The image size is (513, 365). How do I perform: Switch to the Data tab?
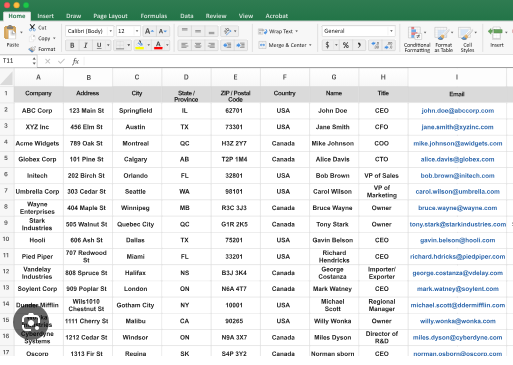[187, 16]
